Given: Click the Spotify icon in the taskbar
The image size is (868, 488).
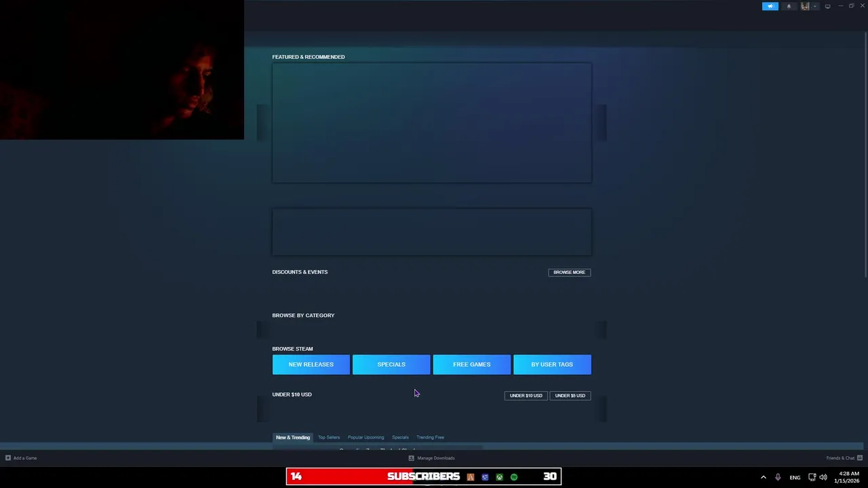Looking at the screenshot, I should pyautogui.click(x=514, y=477).
